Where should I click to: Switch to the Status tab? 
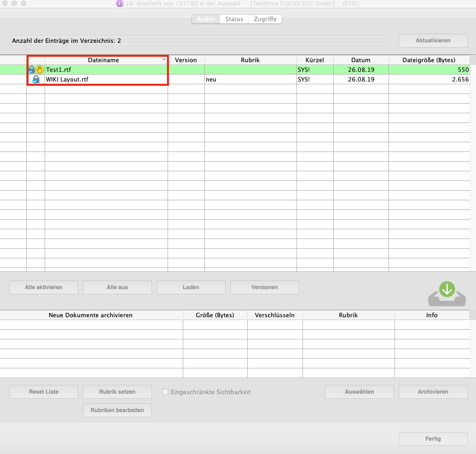click(234, 19)
